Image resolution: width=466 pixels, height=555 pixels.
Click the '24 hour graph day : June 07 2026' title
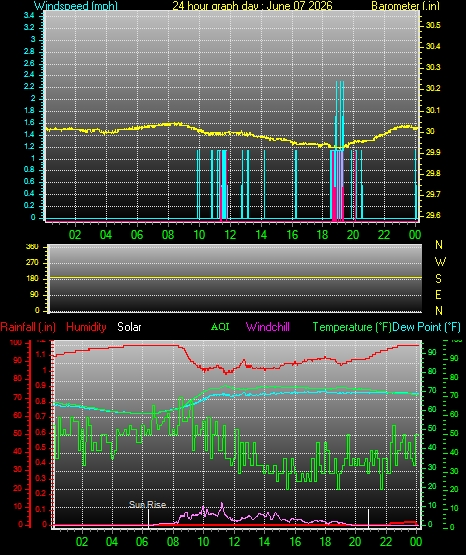click(x=252, y=5)
